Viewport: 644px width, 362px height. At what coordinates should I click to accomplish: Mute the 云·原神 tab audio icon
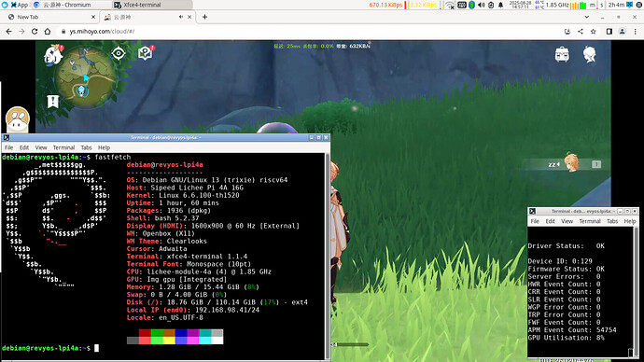coord(181,17)
